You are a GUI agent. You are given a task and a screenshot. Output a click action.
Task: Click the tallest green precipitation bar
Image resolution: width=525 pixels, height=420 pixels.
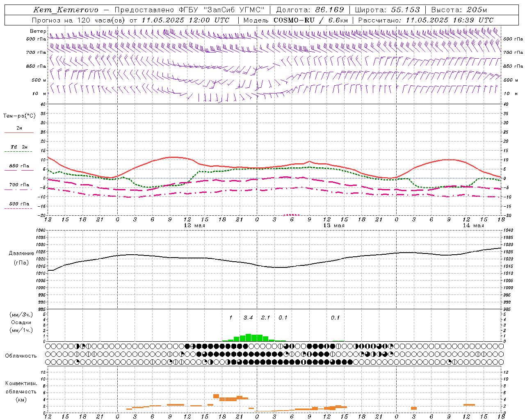click(248, 338)
